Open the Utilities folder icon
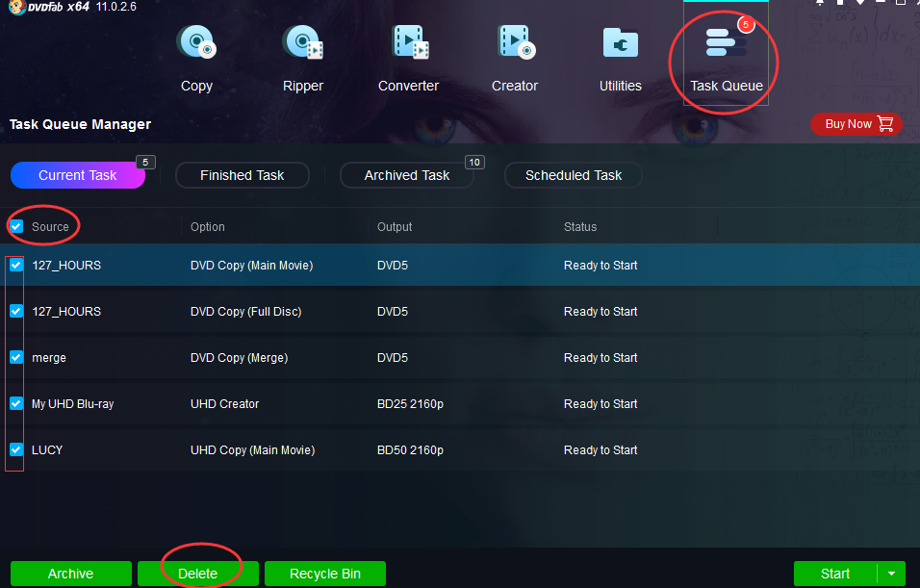Screen dimensions: 920x588 coord(620,42)
